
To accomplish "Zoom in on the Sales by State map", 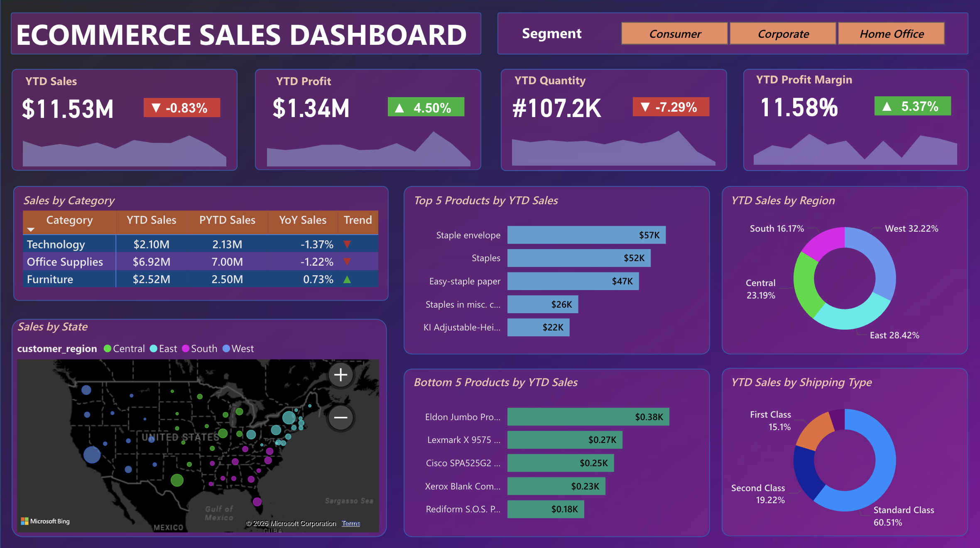I will click(x=341, y=375).
